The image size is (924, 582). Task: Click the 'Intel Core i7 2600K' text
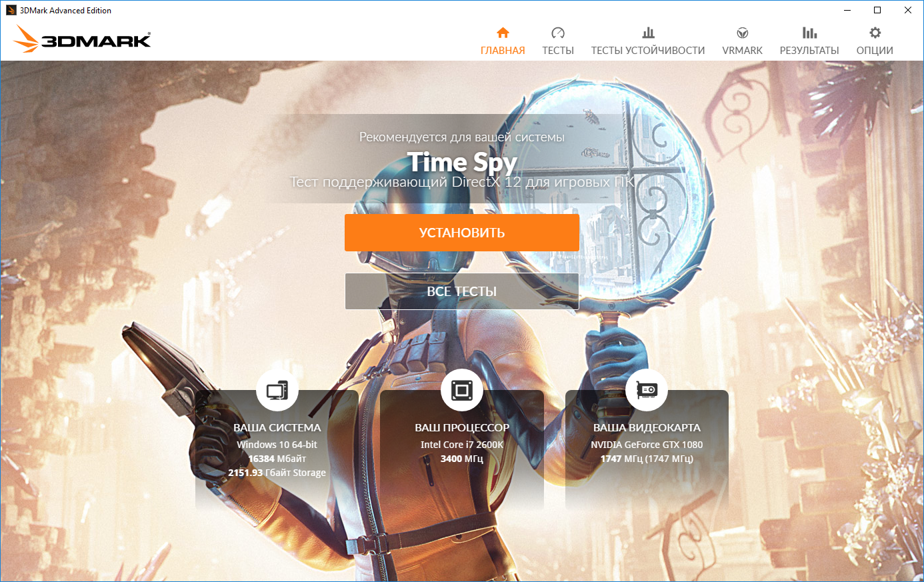[462, 445]
